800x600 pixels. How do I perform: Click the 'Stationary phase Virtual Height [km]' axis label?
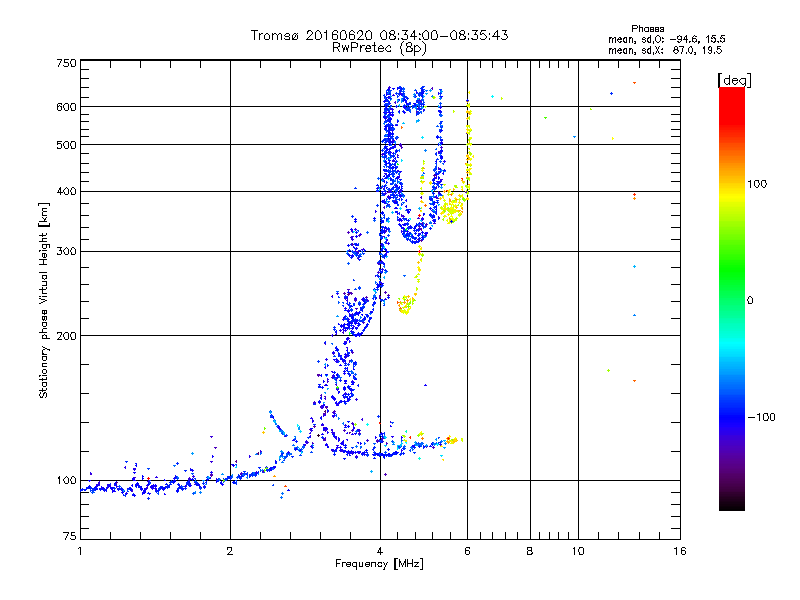tap(43, 300)
